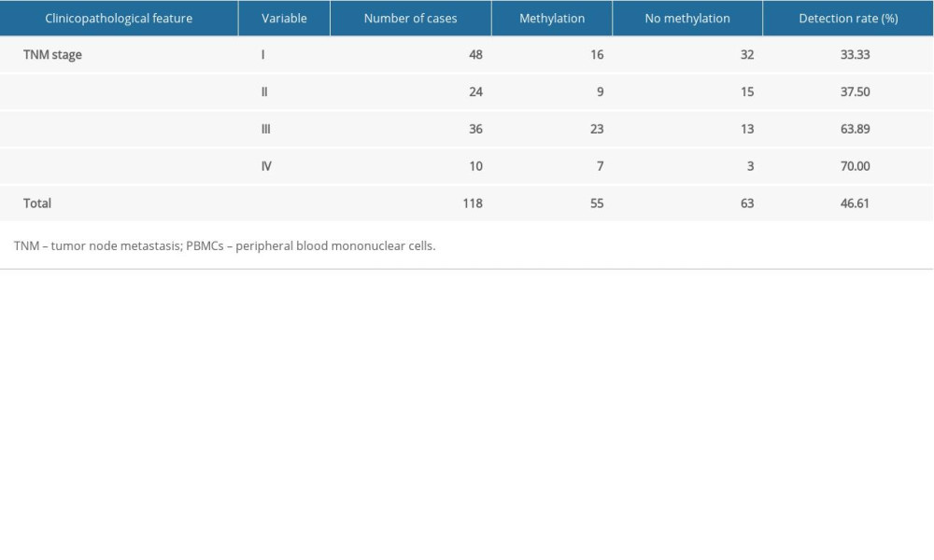The width and height of the screenshot is (934, 560).
Task: Click the Clinicopathological feature column header
Action: (x=119, y=19)
